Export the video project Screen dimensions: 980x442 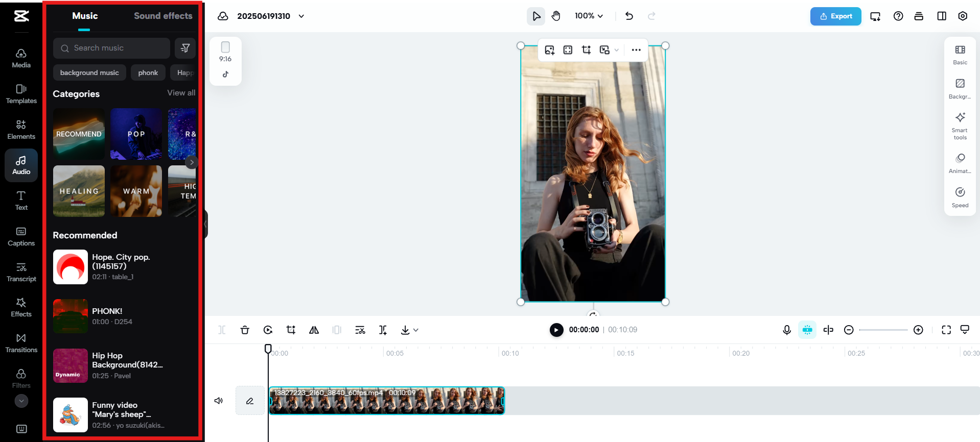click(x=835, y=16)
